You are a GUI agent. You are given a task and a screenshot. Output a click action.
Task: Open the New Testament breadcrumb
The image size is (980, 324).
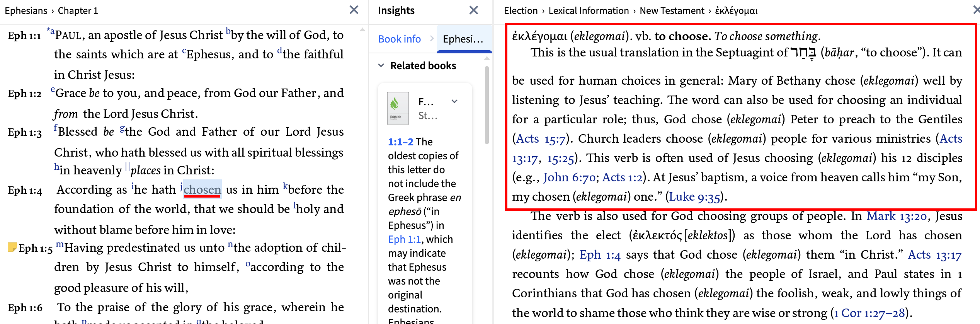[672, 10]
